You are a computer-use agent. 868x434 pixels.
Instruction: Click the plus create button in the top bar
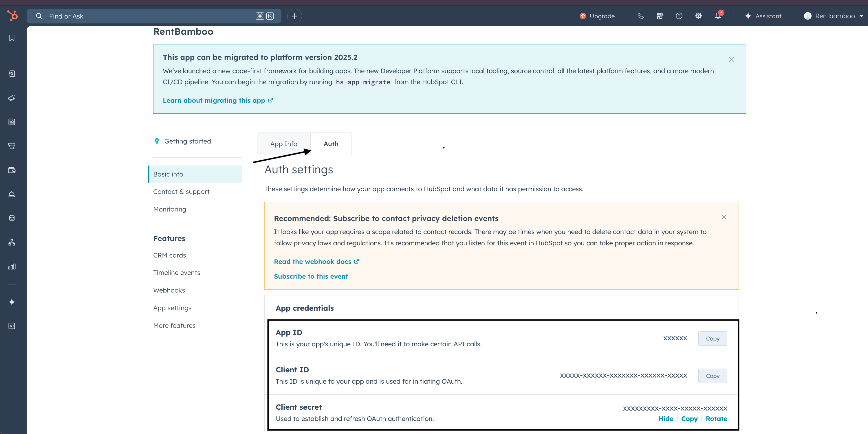294,16
